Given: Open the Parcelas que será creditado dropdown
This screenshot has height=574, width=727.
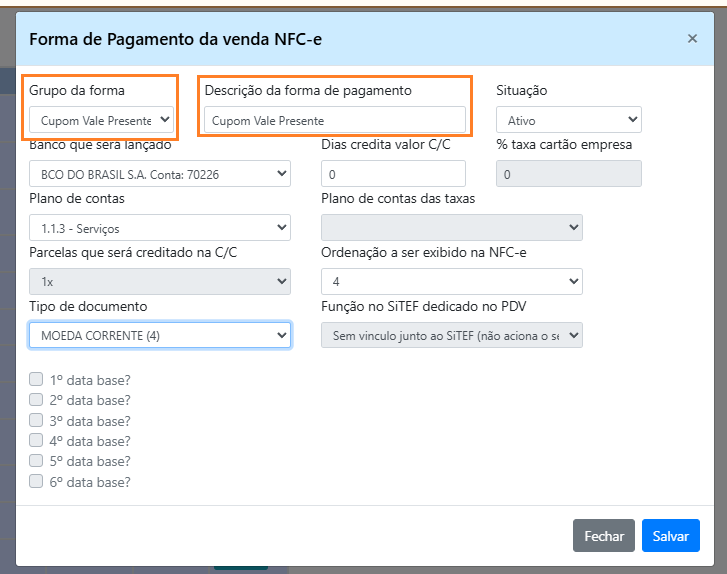Looking at the screenshot, I should click(x=160, y=281).
